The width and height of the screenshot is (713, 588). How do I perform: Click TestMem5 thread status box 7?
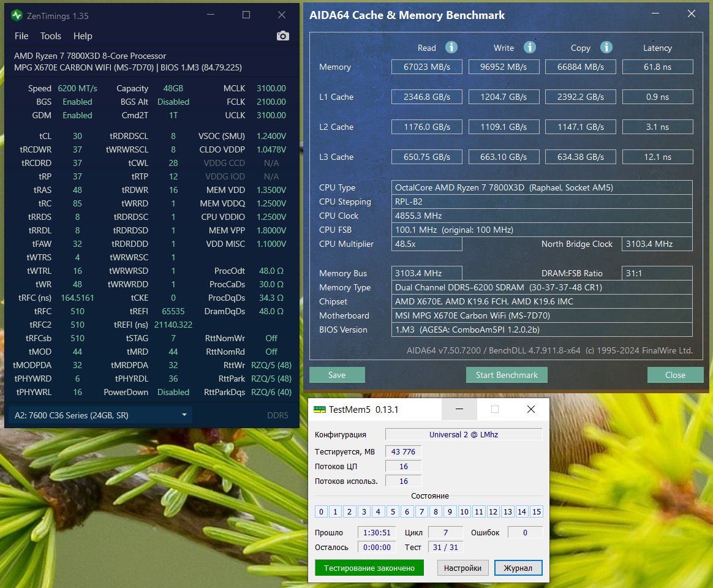(421, 511)
